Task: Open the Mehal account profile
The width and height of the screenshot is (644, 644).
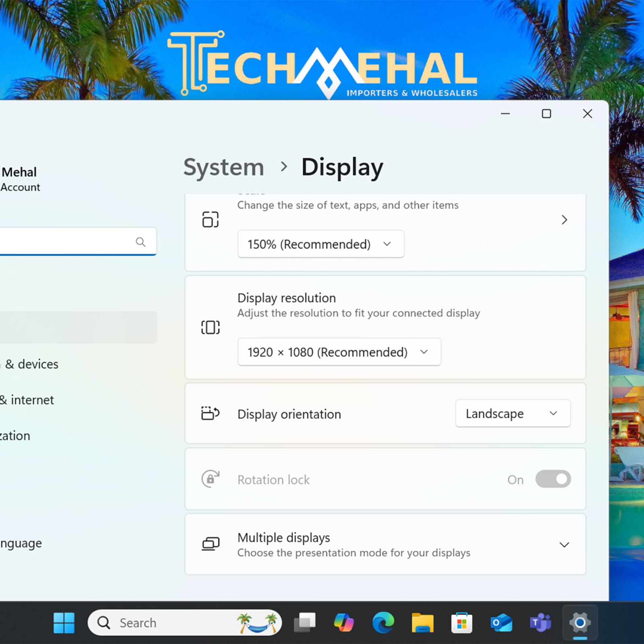Action: 20,179
